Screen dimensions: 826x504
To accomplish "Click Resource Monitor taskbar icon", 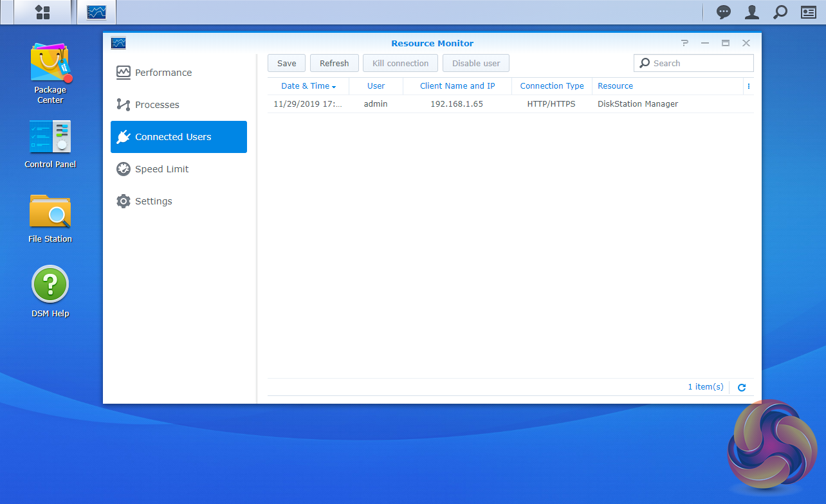I will point(96,12).
